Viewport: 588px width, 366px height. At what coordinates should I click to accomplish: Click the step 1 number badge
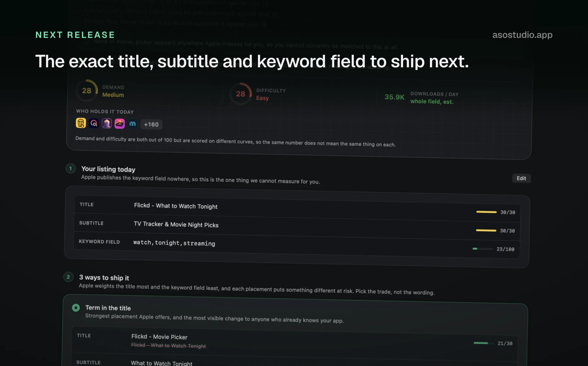point(71,168)
